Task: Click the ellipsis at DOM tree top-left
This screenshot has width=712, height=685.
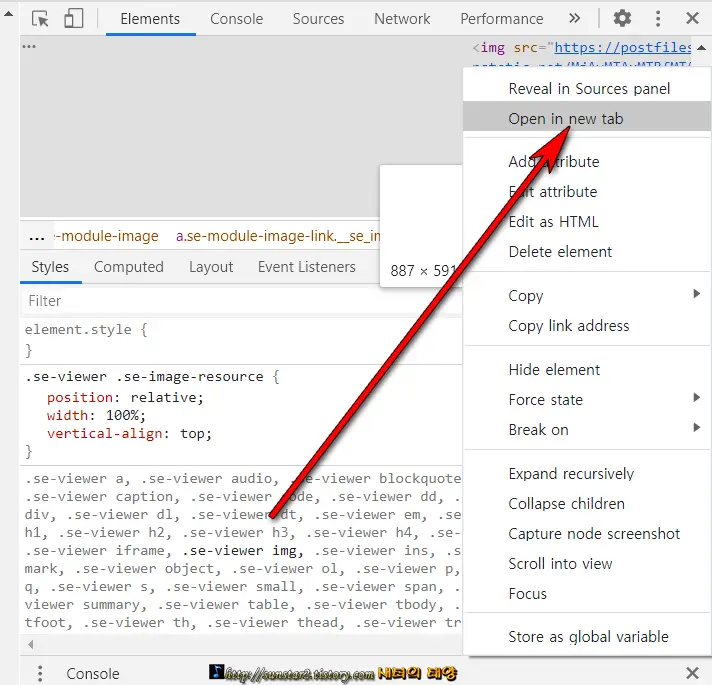Action: pyautogui.click(x=29, y=46)
